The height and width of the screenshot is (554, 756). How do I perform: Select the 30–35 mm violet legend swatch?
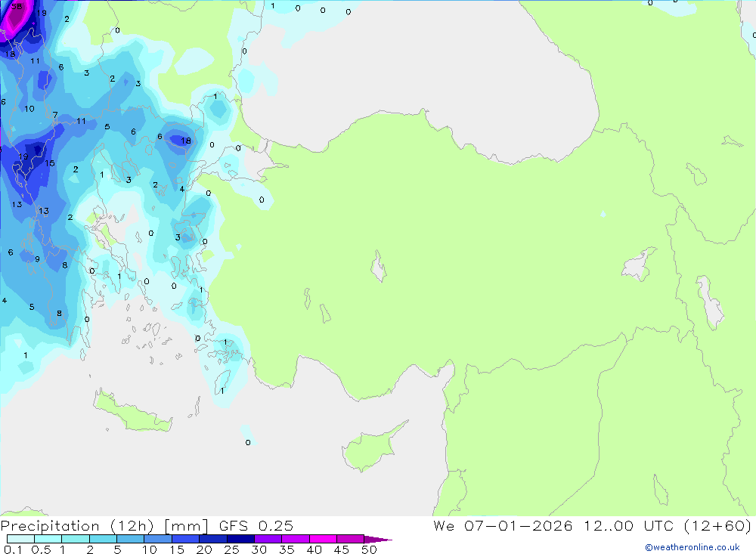(x=268, y=539)
